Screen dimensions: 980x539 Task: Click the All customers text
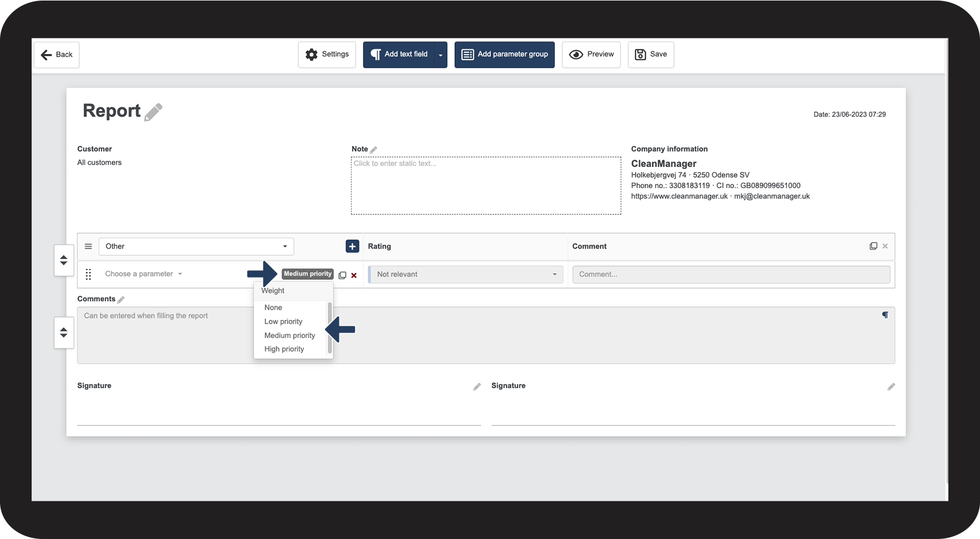[x=99, y=163]
